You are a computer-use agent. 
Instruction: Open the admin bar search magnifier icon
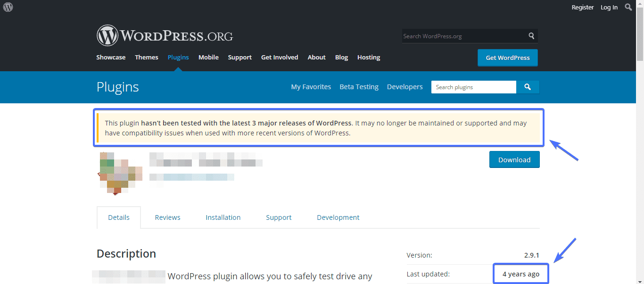628,7
